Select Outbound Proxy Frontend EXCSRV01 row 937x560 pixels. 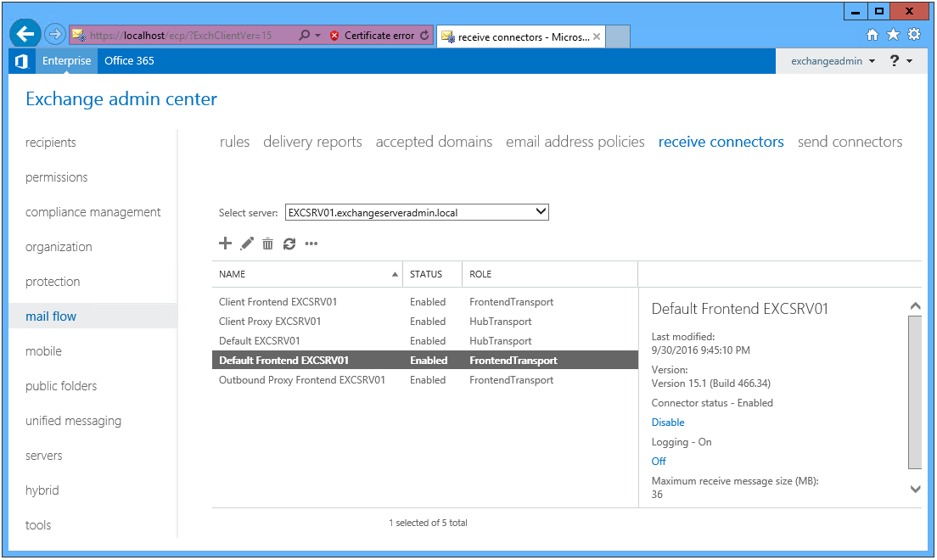[425, 379]
